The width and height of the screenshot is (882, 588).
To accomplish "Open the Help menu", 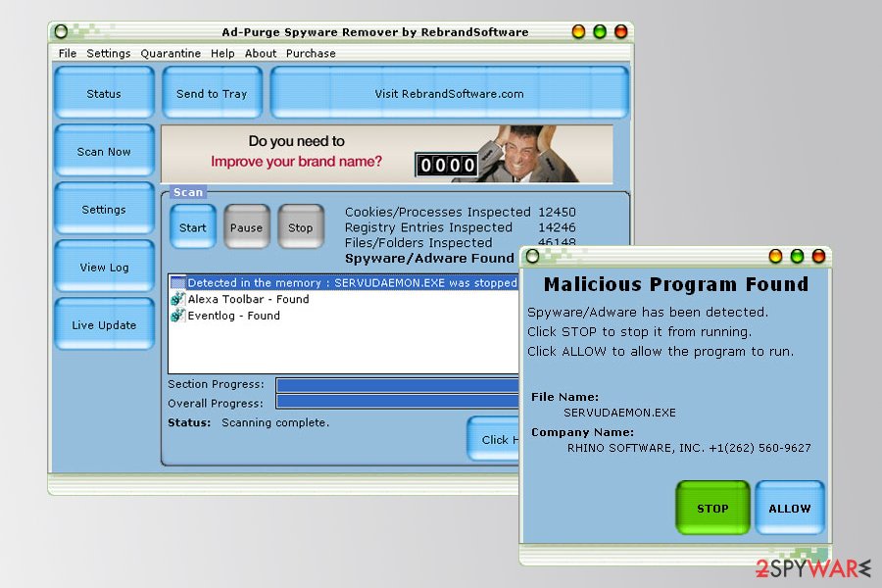I will (x=222, y=54).
